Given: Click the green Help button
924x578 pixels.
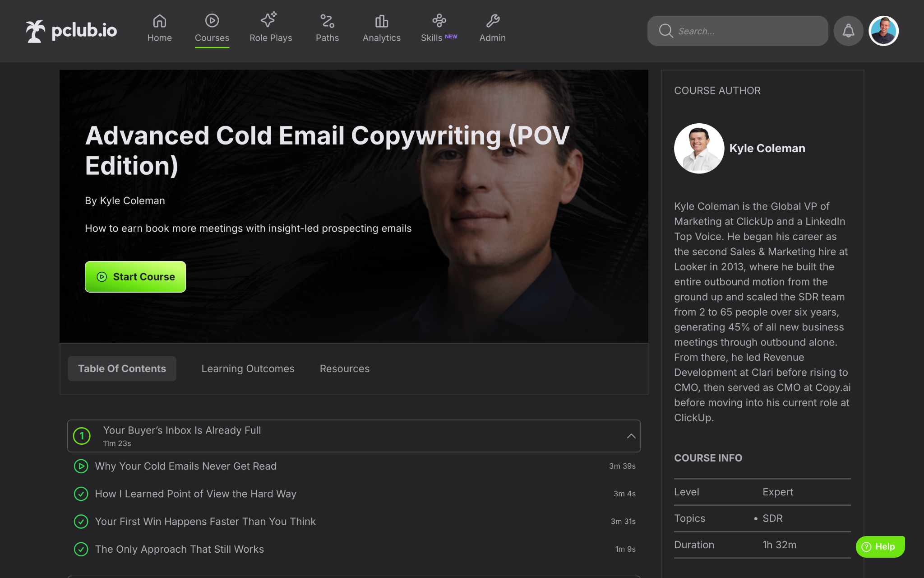Looking at the screenshot, I should click(x=880, y=546).
